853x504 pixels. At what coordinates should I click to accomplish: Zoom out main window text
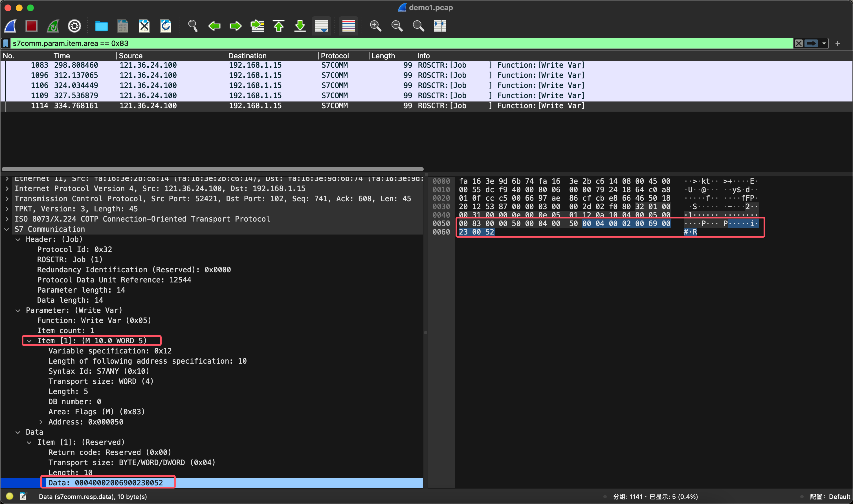click(397, 26)
